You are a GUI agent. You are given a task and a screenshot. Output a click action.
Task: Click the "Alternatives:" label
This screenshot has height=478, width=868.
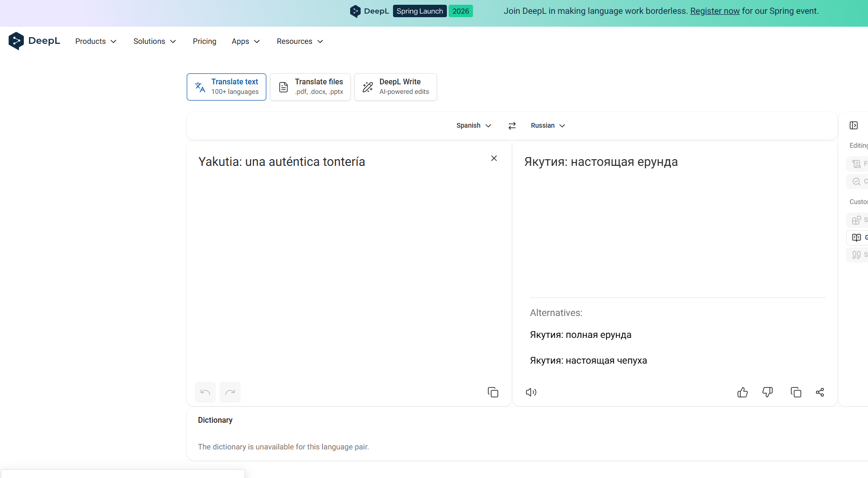click(x=556, y=313)
